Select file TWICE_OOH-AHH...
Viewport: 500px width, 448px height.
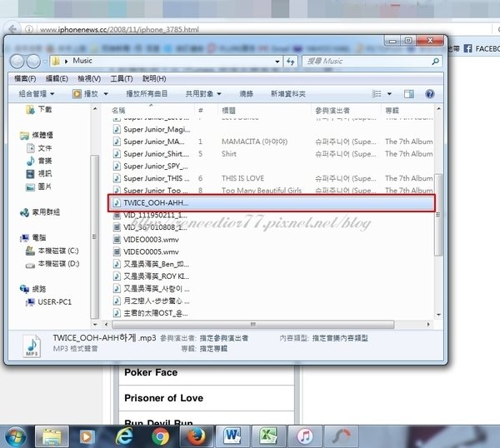272,203
